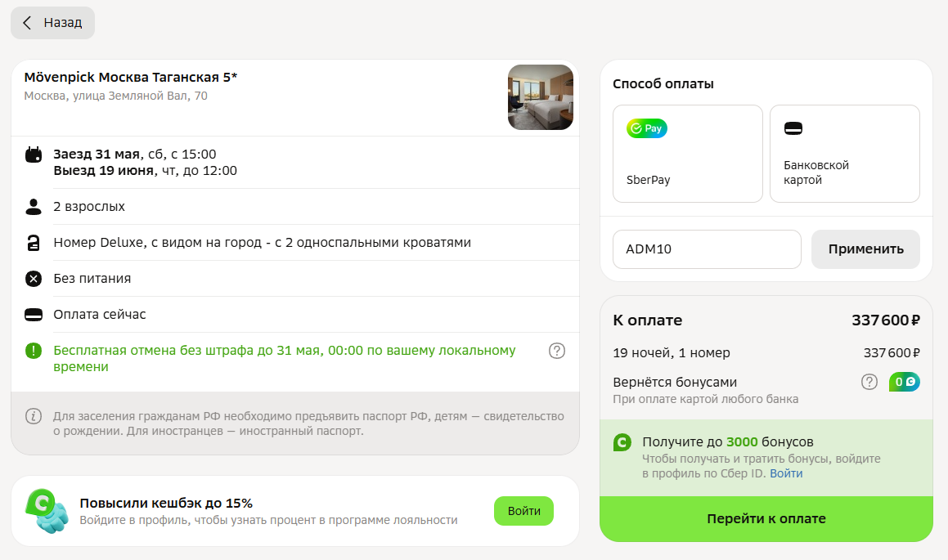Log in via the green Войти cashback button
This screenshot has width=948, height=560.
(x=523, y=511)
